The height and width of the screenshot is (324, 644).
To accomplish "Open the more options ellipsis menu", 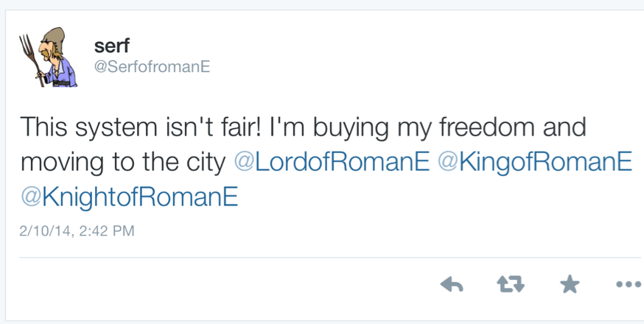I will pyautogui.click(x=628, y=285).
